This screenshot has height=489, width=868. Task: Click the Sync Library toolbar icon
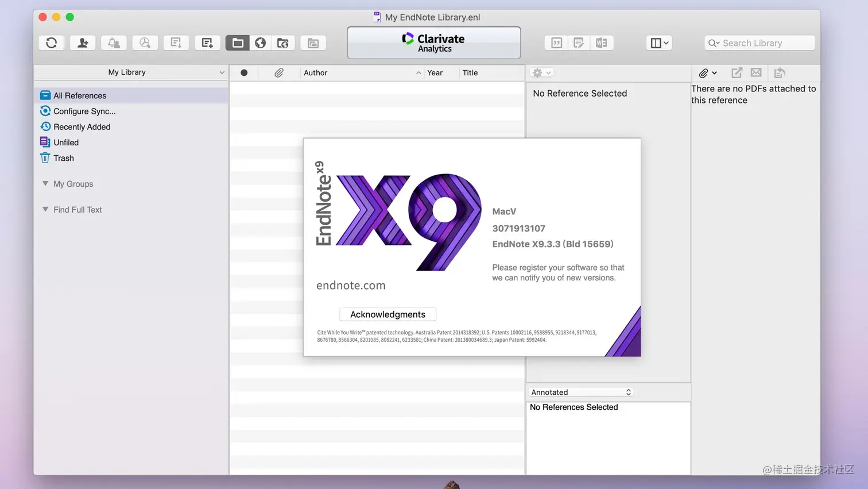click(x=52, y=43)
